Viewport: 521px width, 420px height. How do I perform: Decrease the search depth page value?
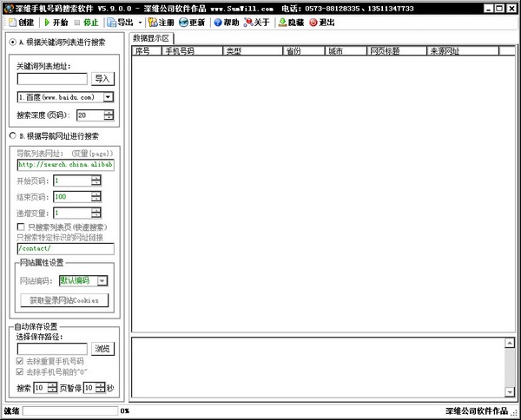point(109,117)
